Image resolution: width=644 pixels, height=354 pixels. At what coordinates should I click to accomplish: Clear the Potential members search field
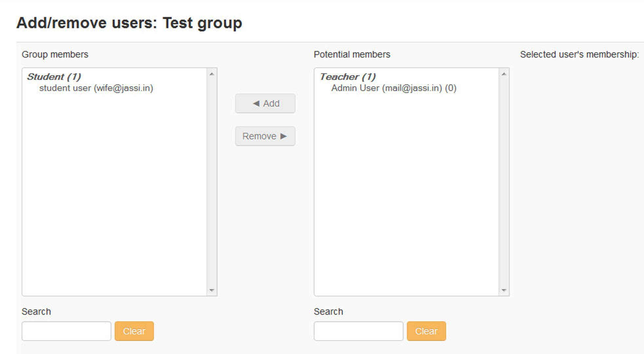click(426, 331)
